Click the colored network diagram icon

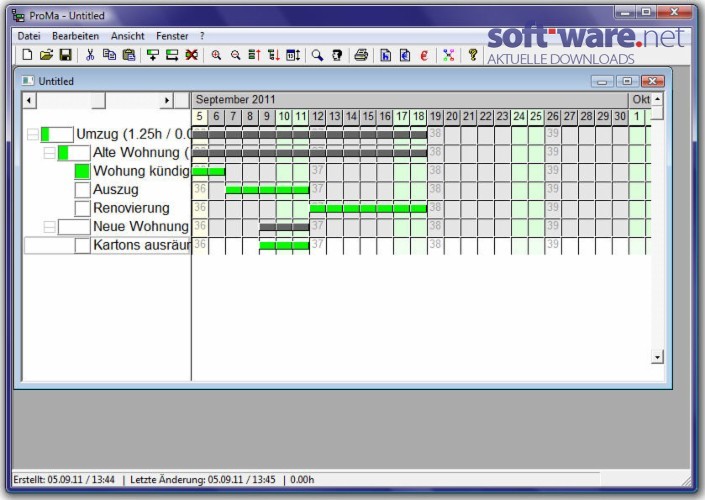pyautogui.click(x=448, y=55)
